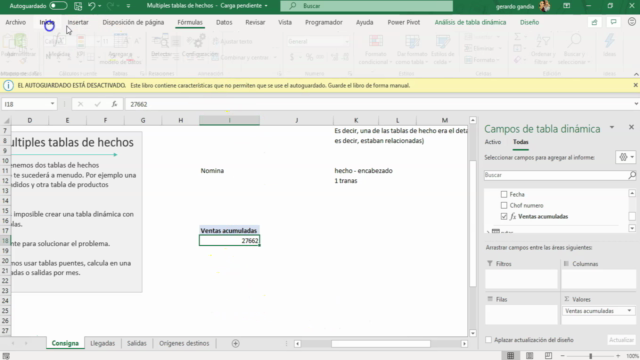Open the Disposición de página tab
Image resolution: width=640 pixels, height=360 pixels.
[133, 22]
